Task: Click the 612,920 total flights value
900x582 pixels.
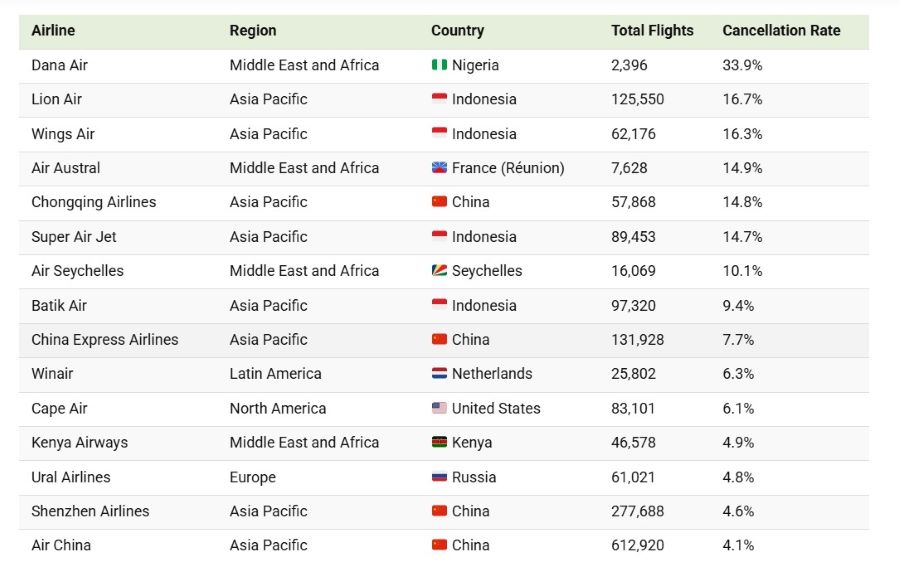Action: (x=637, y=545)
